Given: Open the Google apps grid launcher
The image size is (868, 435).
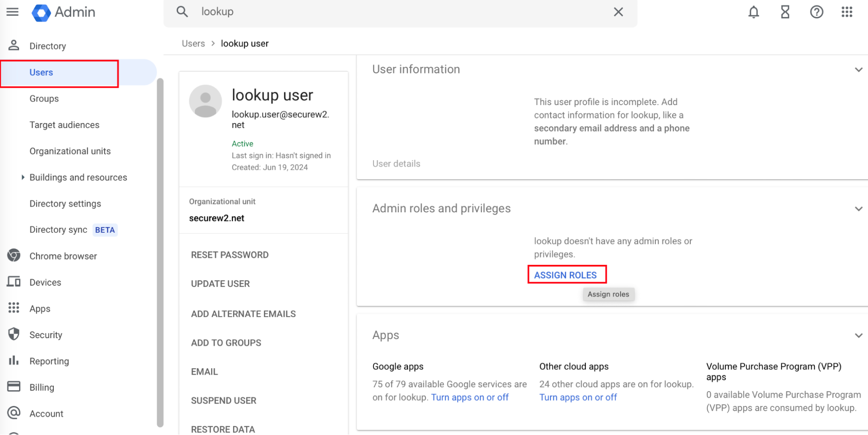Looking at the screenshot, I should click(x=847, y=12).
